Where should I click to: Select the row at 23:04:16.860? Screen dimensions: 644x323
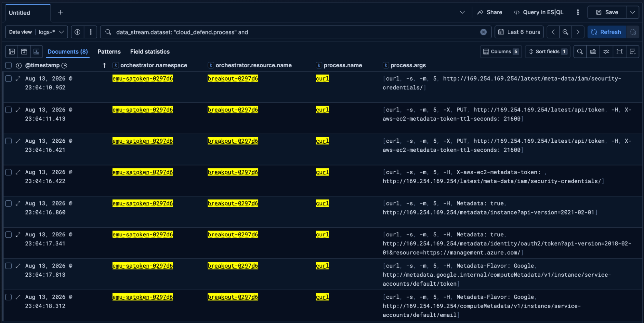pyautogui.click(x=8, y=204)
